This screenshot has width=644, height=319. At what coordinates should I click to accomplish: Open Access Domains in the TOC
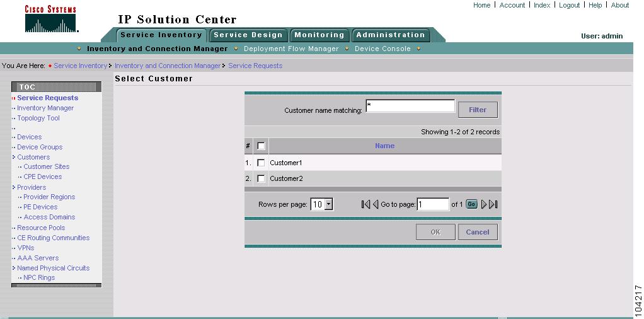point(49,217)
